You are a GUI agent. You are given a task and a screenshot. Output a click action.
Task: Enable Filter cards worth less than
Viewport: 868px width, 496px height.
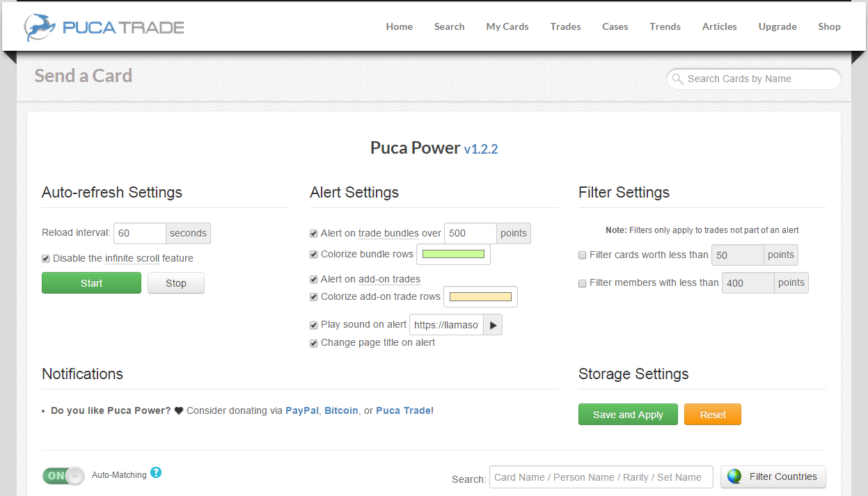pyautogui.click(x=583, y=255)
